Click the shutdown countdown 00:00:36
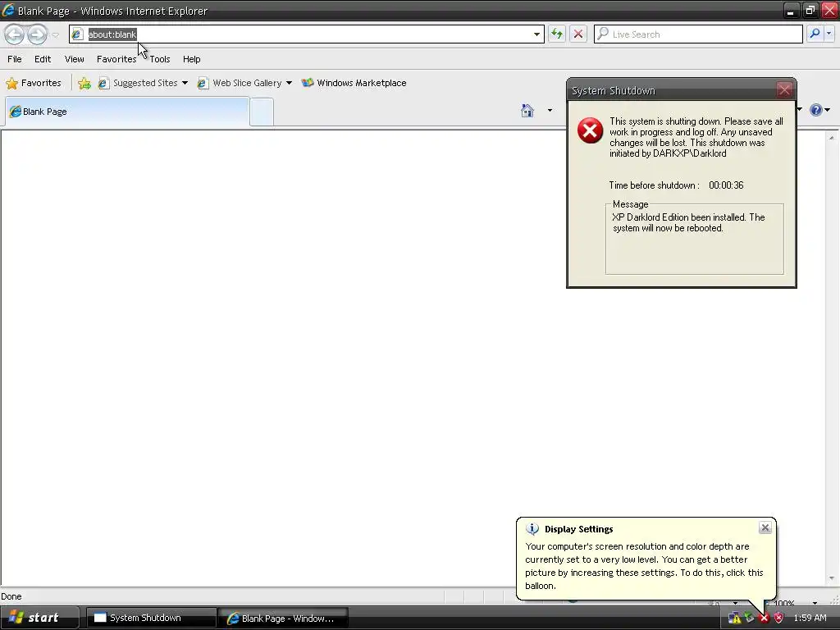Screen dimensions: 840x630 coord(726,185)
